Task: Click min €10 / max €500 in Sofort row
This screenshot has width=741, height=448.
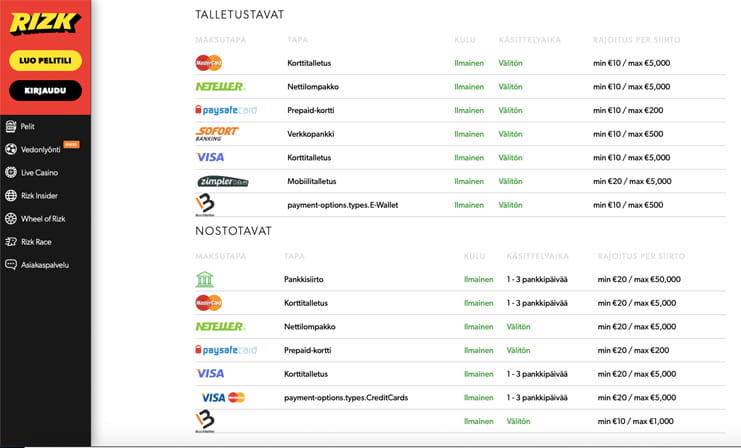Action: pos(628,134)
